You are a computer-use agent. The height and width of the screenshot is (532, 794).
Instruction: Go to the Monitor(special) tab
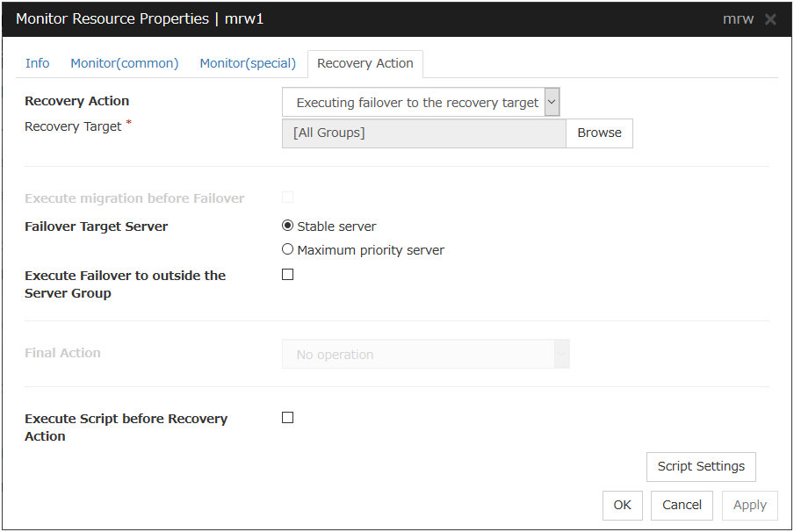coord(248,63)
